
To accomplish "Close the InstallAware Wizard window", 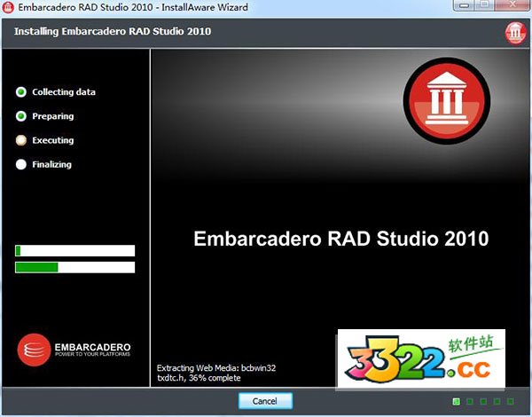I will click(x=513, y=5).
